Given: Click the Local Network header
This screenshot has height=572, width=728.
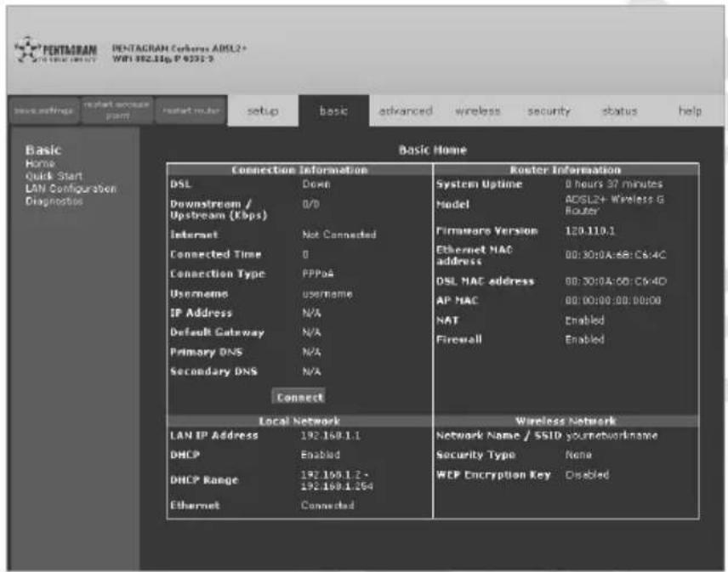Looking at the screenshot, I should 299,422.
